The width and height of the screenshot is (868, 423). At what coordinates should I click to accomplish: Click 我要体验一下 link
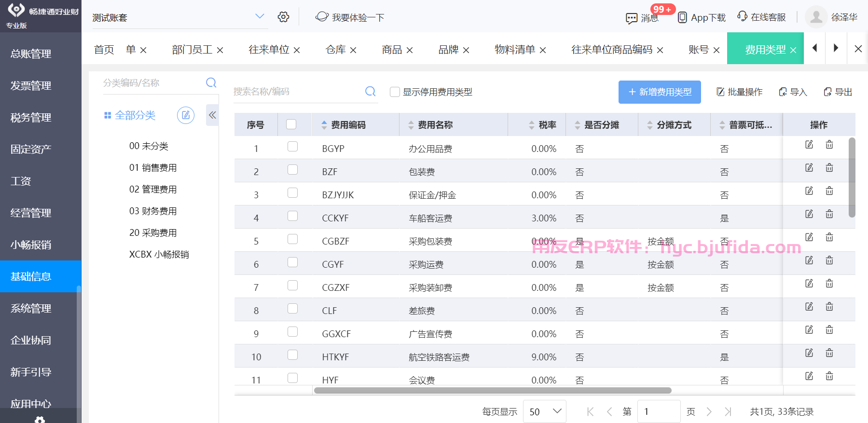coord(350,17)
